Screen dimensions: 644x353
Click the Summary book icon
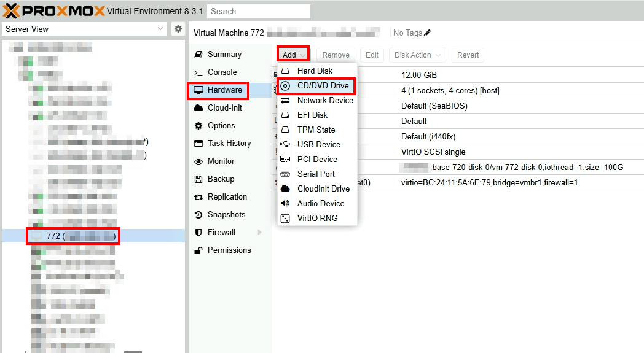(x=198, y=54)
